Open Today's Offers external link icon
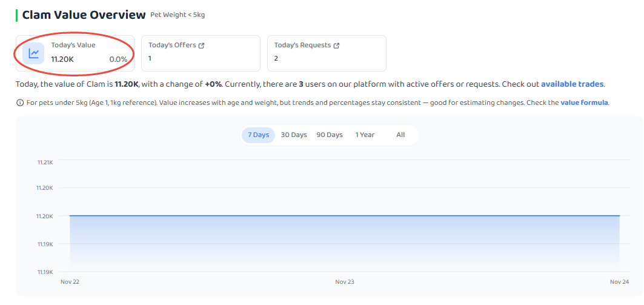Screen dimensions: 644x305 [201, 45]
